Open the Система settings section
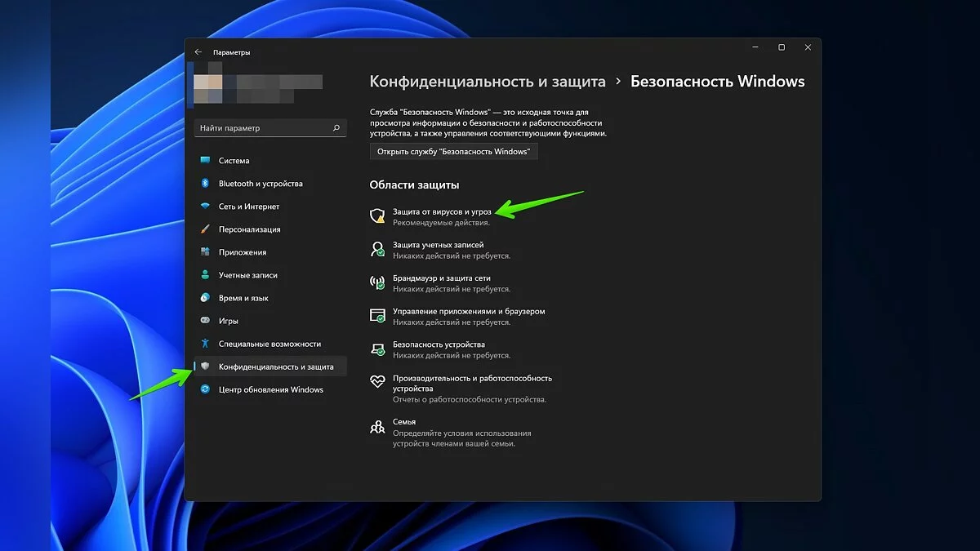The height and width of the screenshot is (551, 980). pos(270,161)
